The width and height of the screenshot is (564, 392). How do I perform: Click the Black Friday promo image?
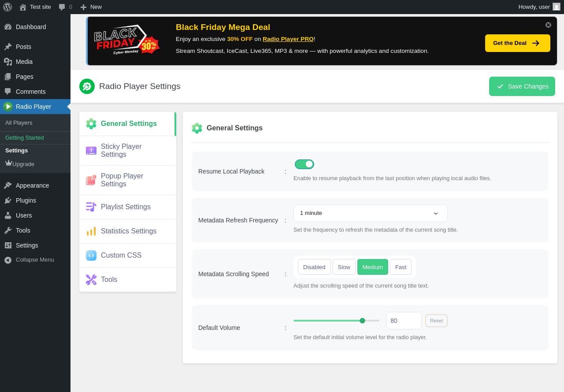coord(127,40)
